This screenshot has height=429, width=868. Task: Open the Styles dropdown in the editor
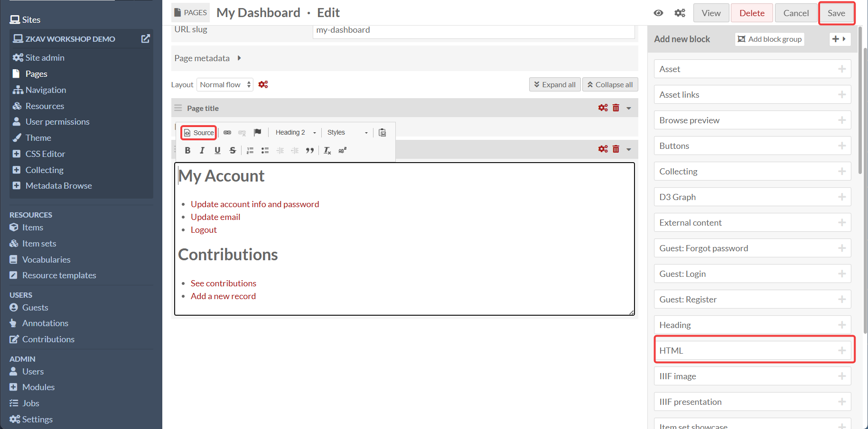pos(347,133)
